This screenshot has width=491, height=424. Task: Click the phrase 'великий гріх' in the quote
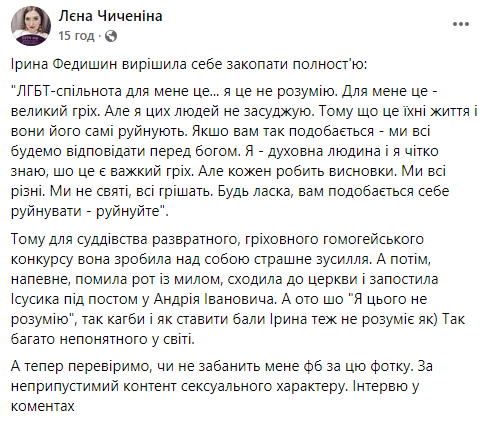point(55,111)
